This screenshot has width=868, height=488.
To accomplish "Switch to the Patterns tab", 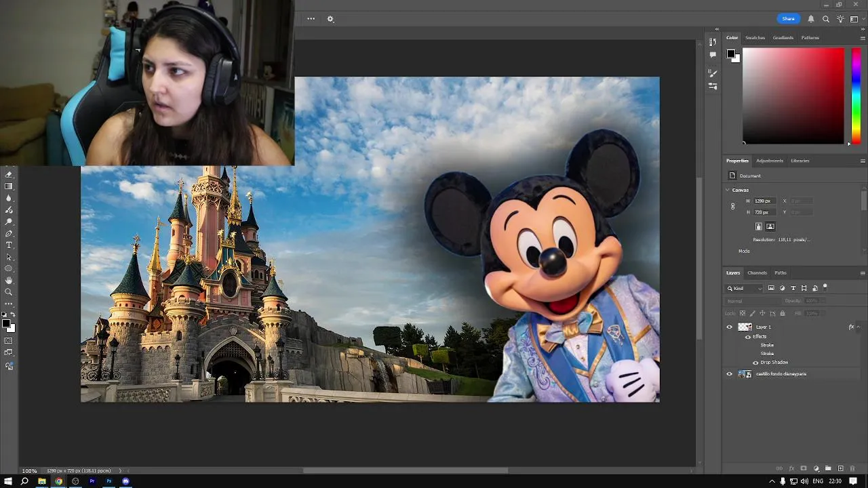I will click(x=810, y=38).
